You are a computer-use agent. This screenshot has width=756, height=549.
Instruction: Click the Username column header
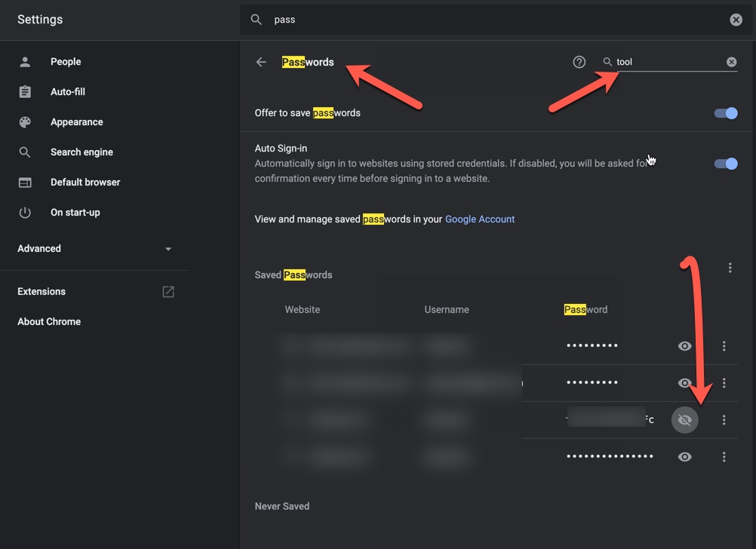(447, 309)
